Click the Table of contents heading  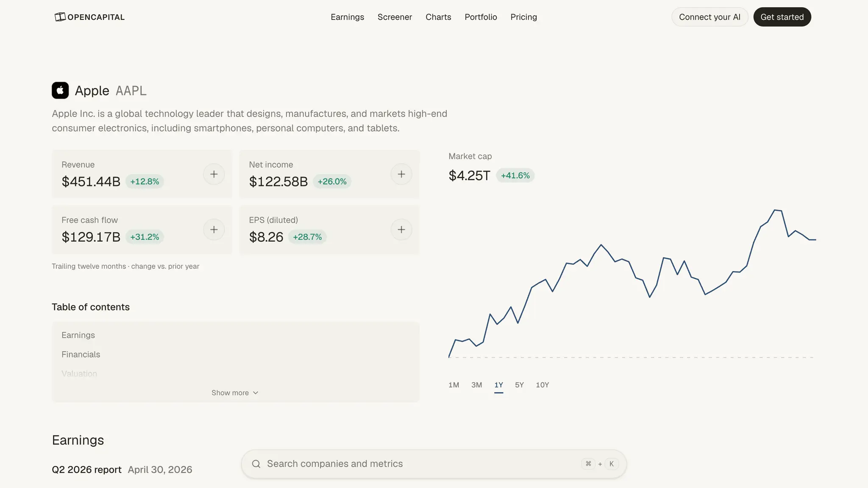(x=91, y=307)
